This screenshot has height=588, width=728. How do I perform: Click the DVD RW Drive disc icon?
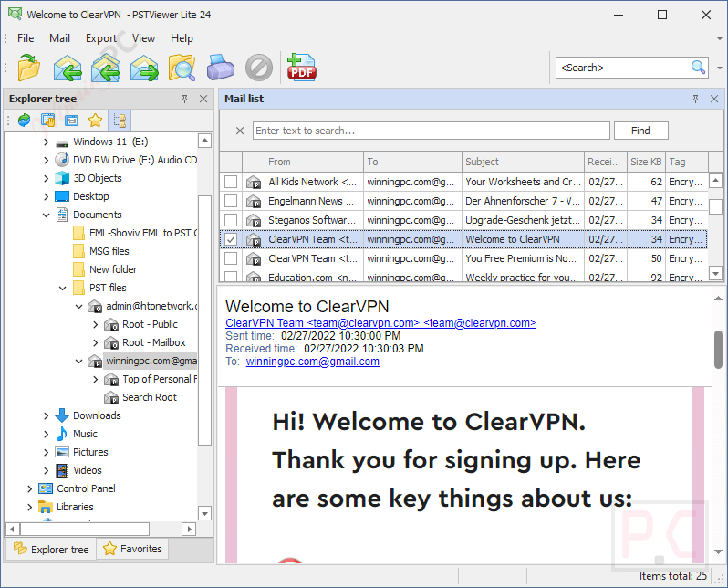click(x=62, y=160)
